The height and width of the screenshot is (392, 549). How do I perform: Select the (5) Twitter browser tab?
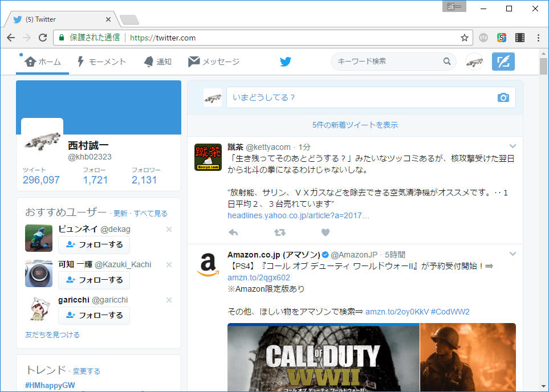point(61,19)
